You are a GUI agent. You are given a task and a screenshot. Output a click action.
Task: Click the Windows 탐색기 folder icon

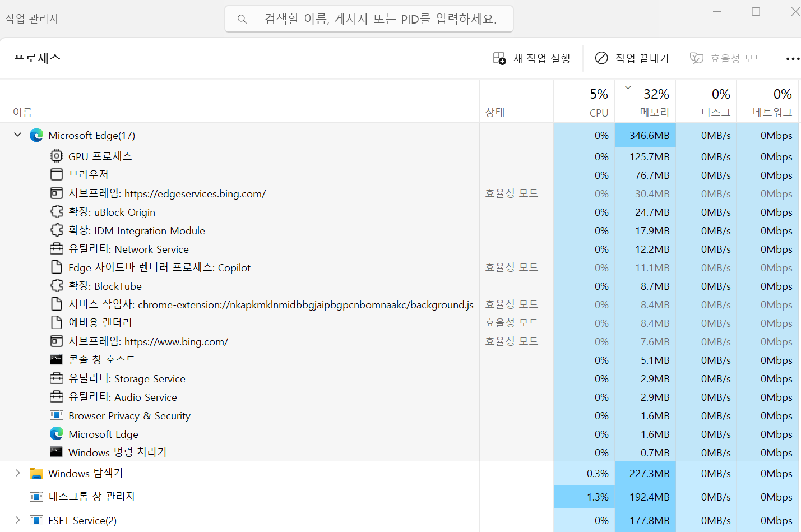(x=36, y=473)
